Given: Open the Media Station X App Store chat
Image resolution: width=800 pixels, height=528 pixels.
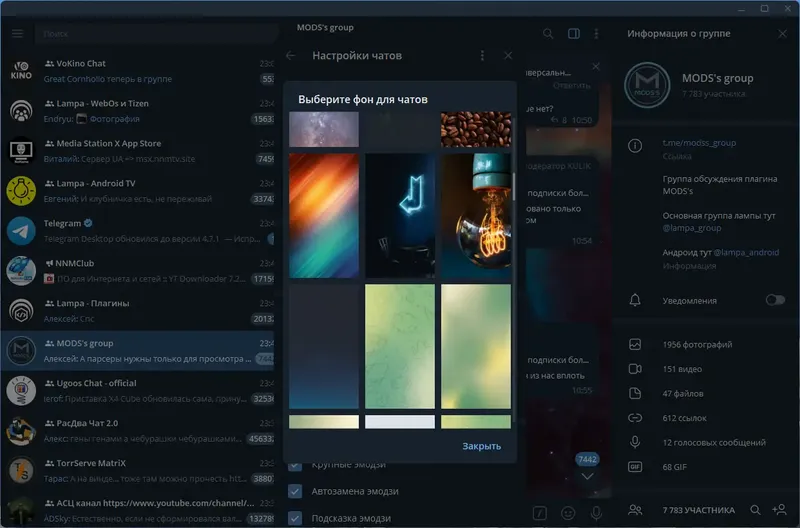Looking at the screenshot, I should tap(138, 151).
